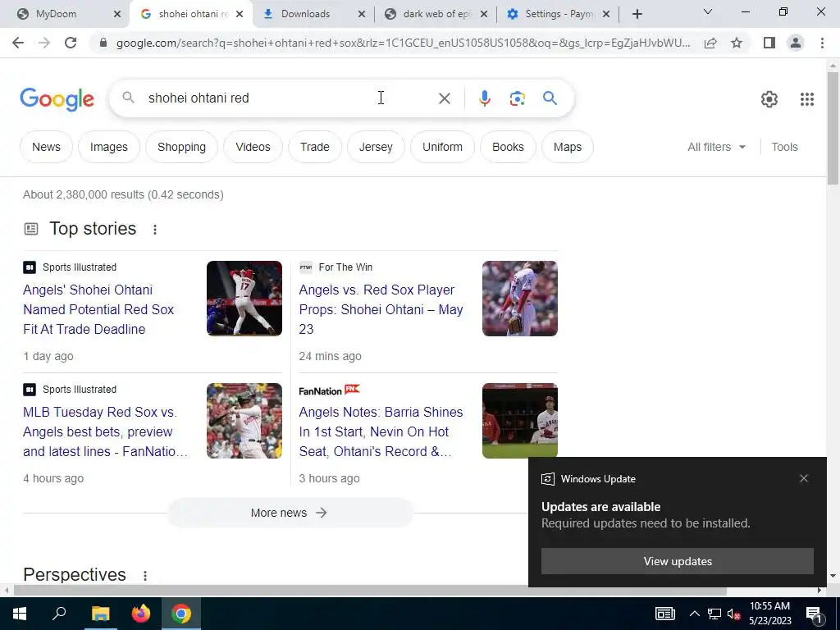Open the Ohtani pitching glove thumbnail

point(519,299)
